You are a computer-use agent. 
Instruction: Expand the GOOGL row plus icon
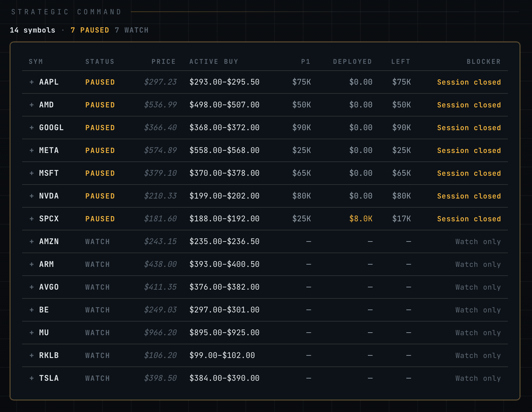point(32,128)
